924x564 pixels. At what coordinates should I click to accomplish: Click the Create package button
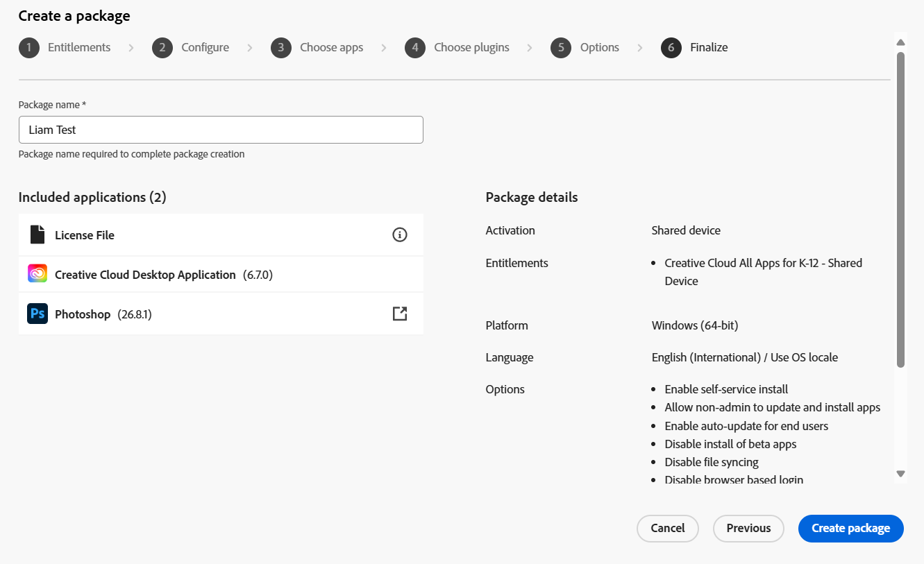tap(851, 528)
